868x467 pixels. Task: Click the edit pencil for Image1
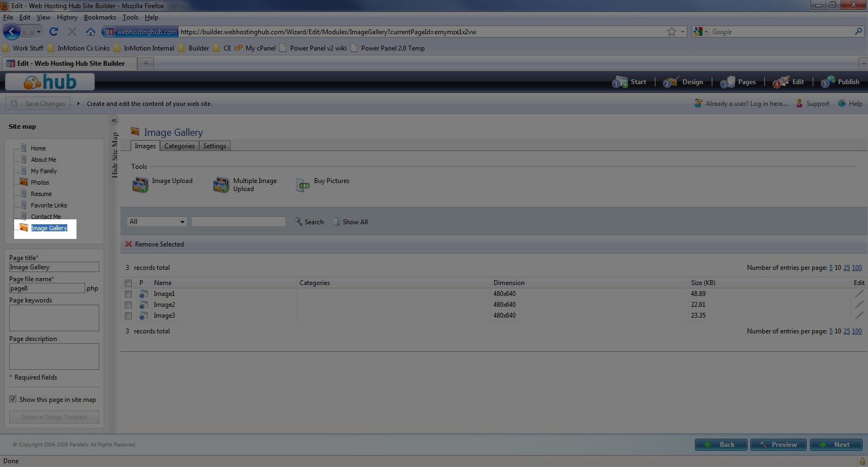tap(859, 294)
